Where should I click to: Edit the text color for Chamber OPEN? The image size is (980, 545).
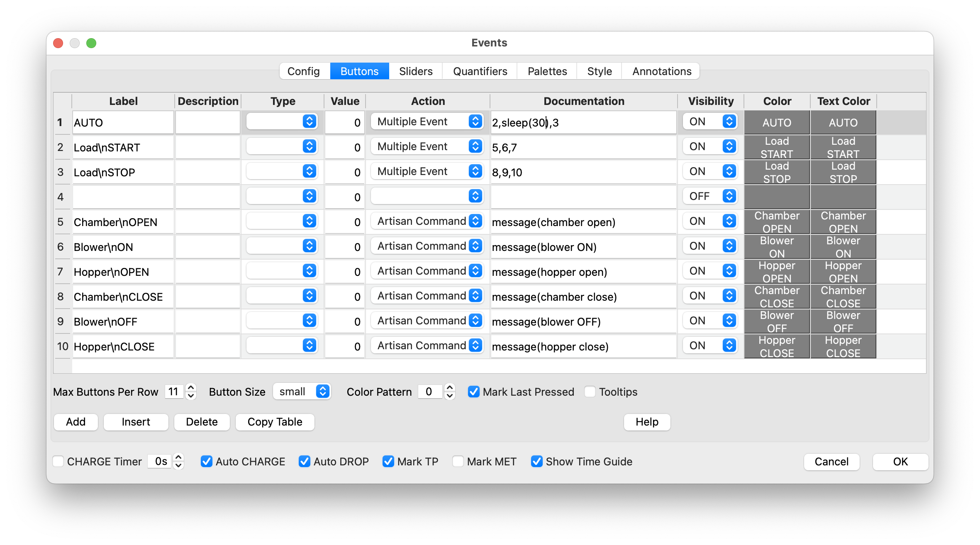click(843, 221)
